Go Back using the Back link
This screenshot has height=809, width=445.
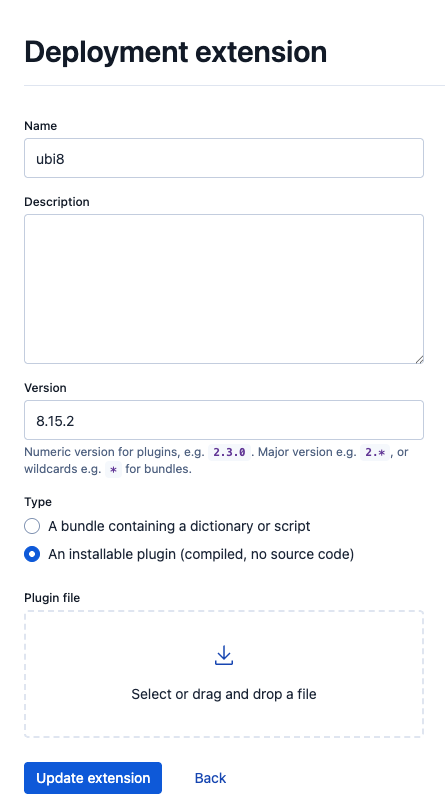(x=210, y=778)
